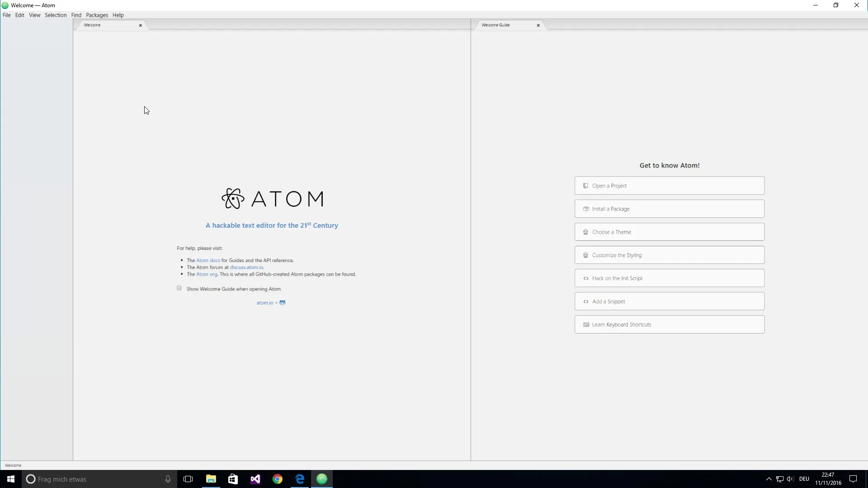The height and width of the screenshot is (488, 868).
Task: Open the Edit menu
Action: click(x=19, y=15)
